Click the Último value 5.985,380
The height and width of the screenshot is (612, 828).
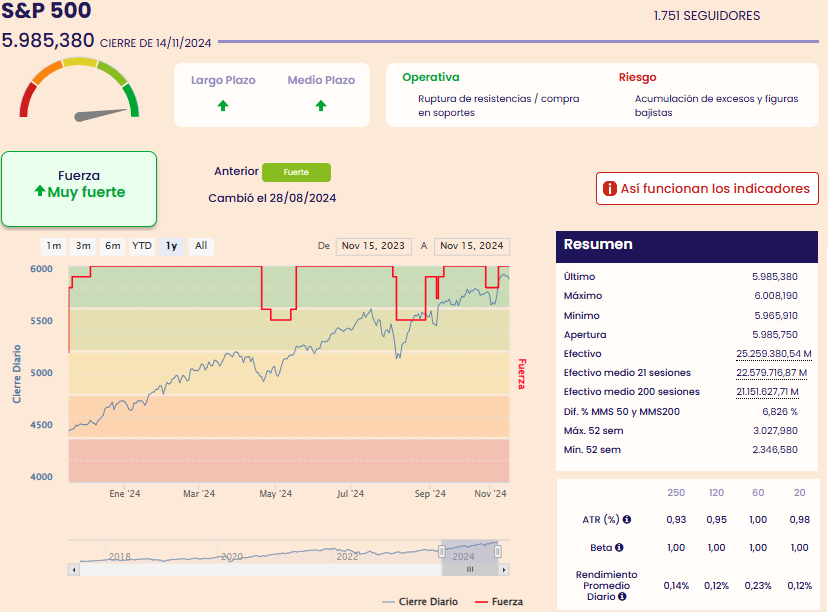coord(775,277)
